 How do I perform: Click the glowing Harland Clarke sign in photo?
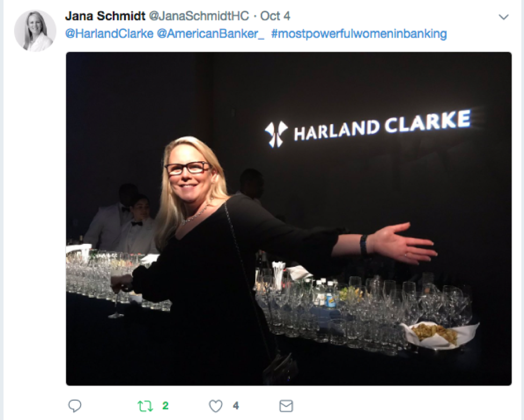(x=368, y=127)
